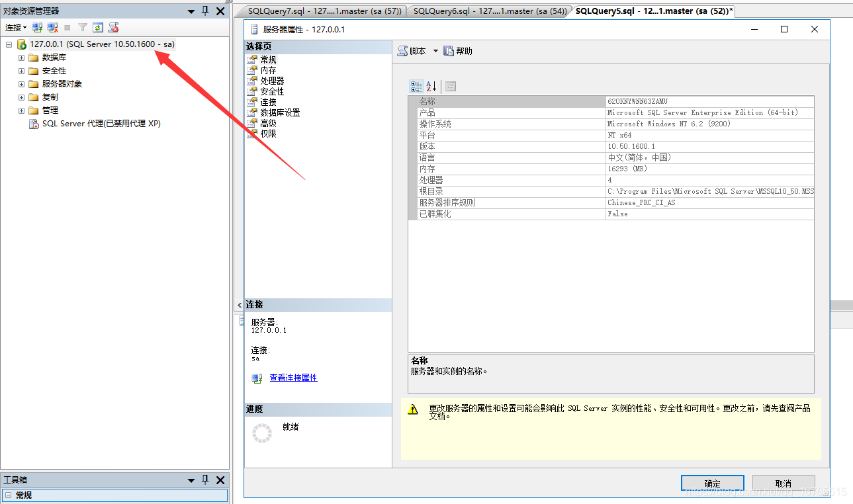853x504 pixels.
Task: Close the Object Explorer panel
Action: pos(220,11)
